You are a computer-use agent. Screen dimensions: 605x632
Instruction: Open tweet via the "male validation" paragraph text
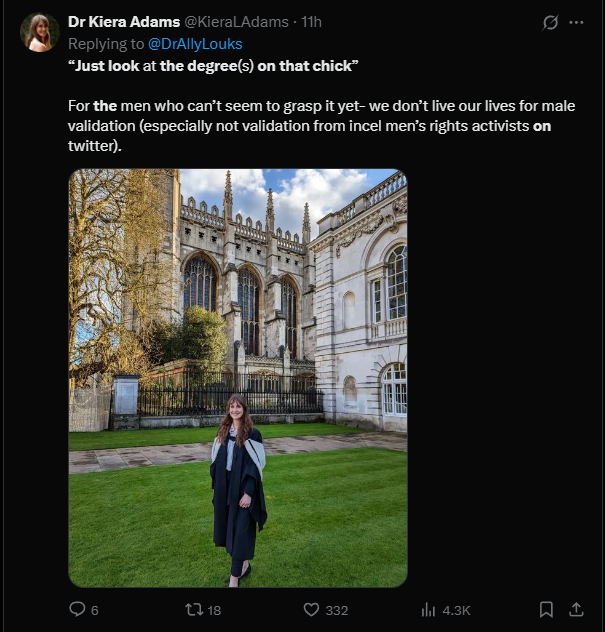click(300, 126)
